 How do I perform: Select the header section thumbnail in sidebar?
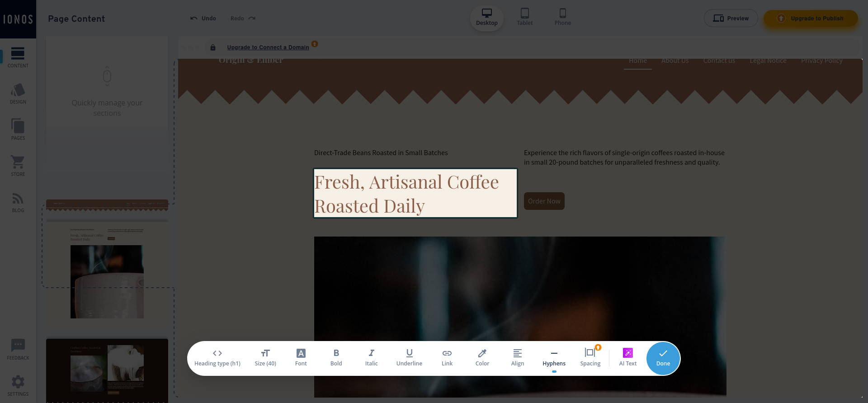[107, 205]
